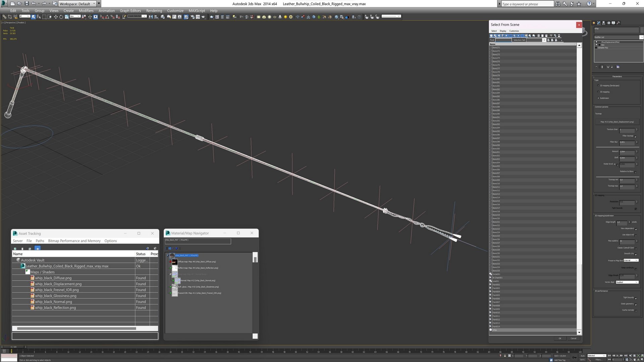Screen dimensions: 644x362
Task: Click the Select and Move tool
Action: [x=56, y=16]
